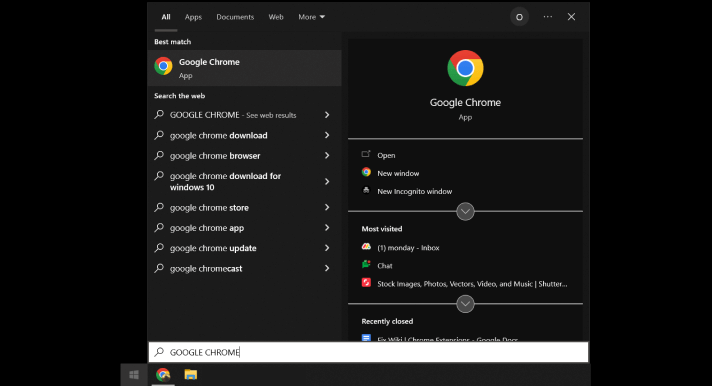Select suggestion google chrome download
This screenshot has height=386, width=712.
tap(218, 135)
